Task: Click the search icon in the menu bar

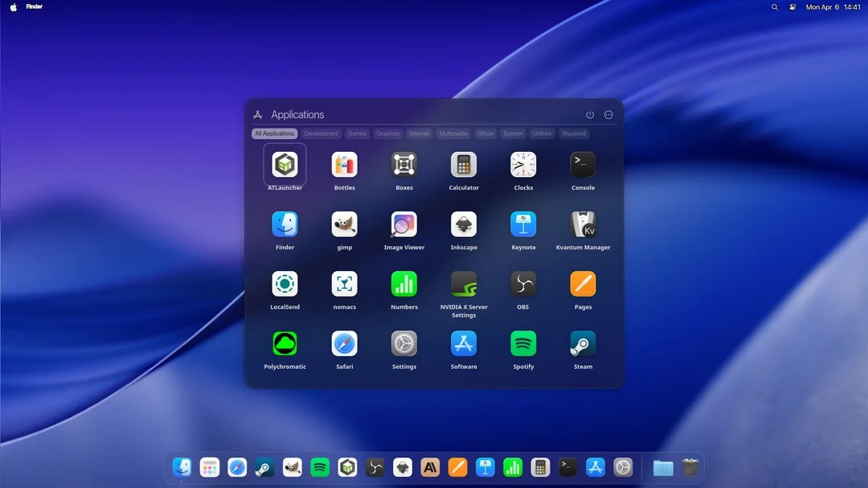Action: pyautogui.click(x=774, y=6)
